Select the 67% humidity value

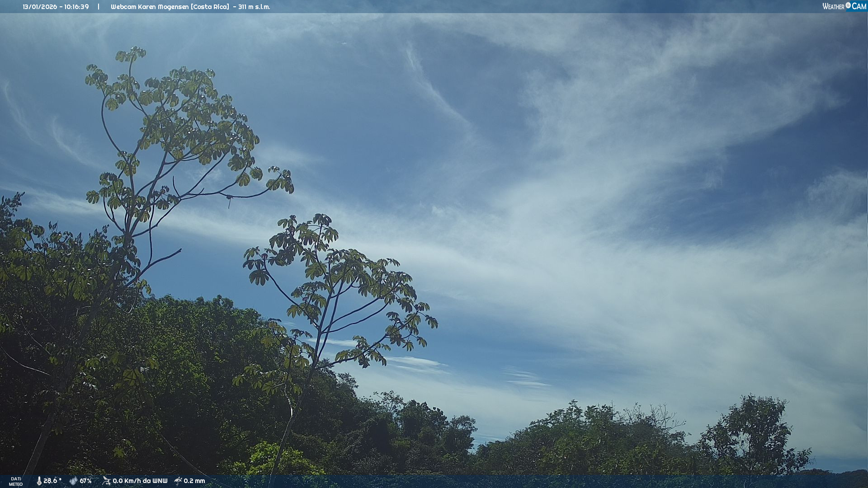click(86, 481)
